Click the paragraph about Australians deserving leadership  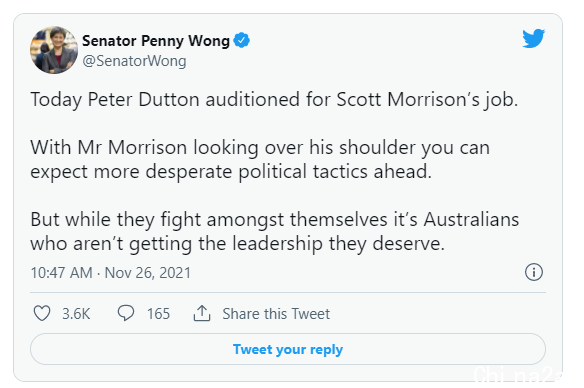tap(274, 231)
